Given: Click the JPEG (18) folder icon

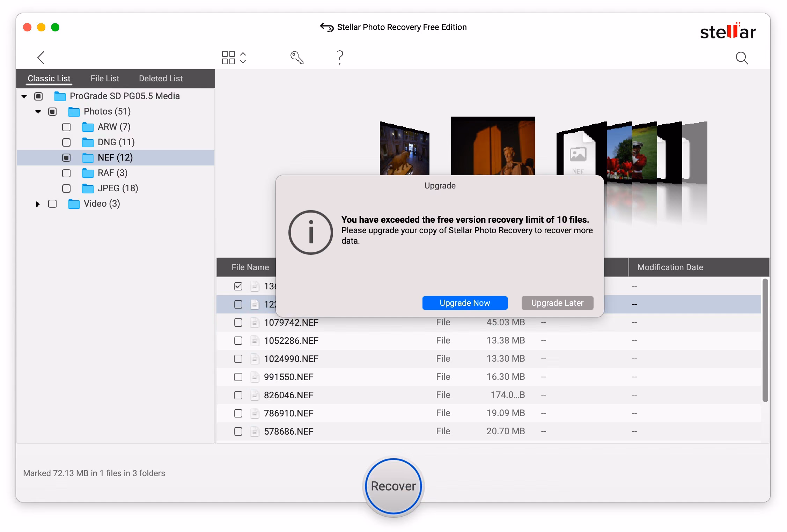Looking at the screenshot, I should coord(88,189).
